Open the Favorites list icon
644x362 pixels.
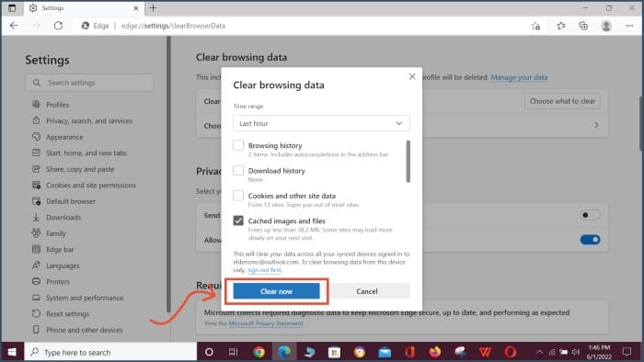561,26
